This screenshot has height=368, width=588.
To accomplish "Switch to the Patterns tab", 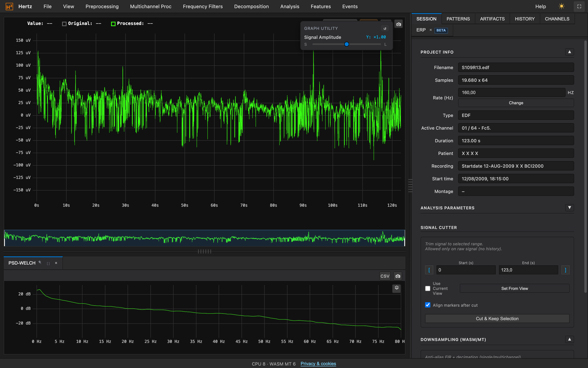I will click(x=458, y=19).
